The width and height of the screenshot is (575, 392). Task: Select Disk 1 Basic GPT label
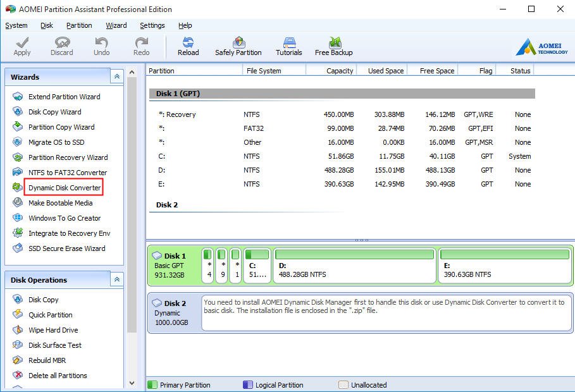coord(175,265)
